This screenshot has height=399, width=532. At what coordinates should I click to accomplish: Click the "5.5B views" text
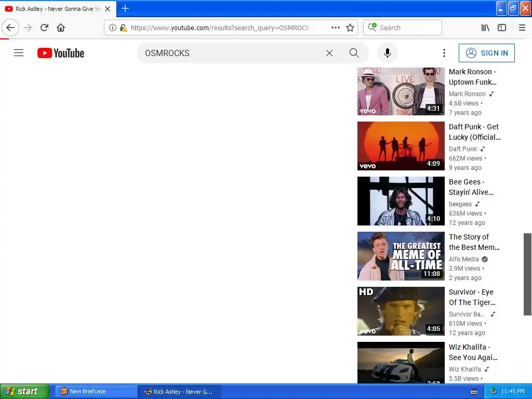coord(463,378)
